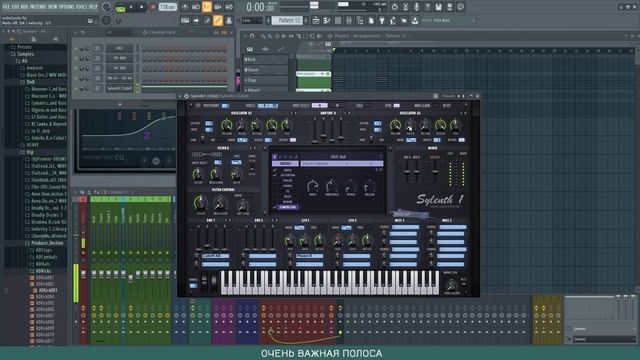This screenshot has width=640, height=360.
Task: Open the EDIT menu
Action: click(x=15, y=7)
